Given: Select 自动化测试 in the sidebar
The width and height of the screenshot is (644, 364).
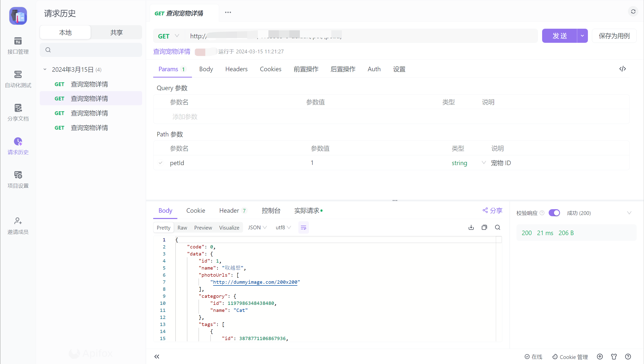Looking at the screenshot, I should tap(18, 79).
